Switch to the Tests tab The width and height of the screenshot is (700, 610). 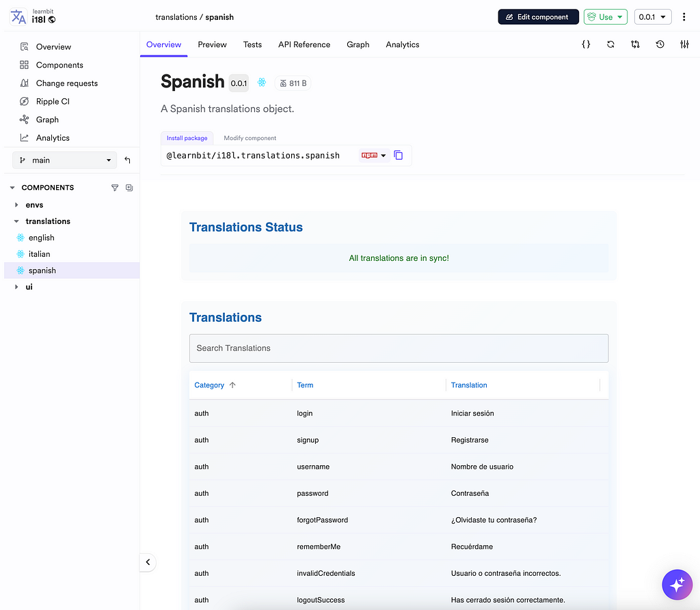tap(253, 44)
